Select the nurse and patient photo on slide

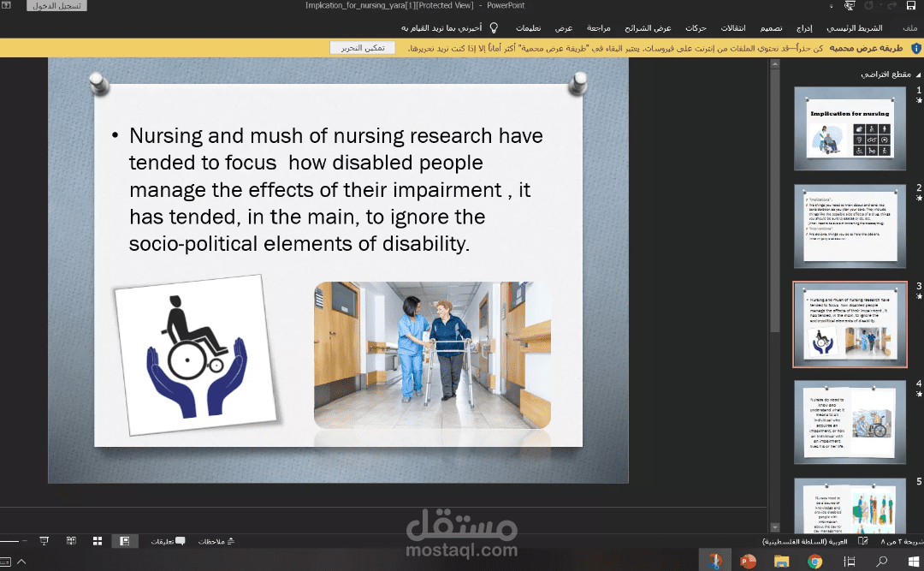433,355
